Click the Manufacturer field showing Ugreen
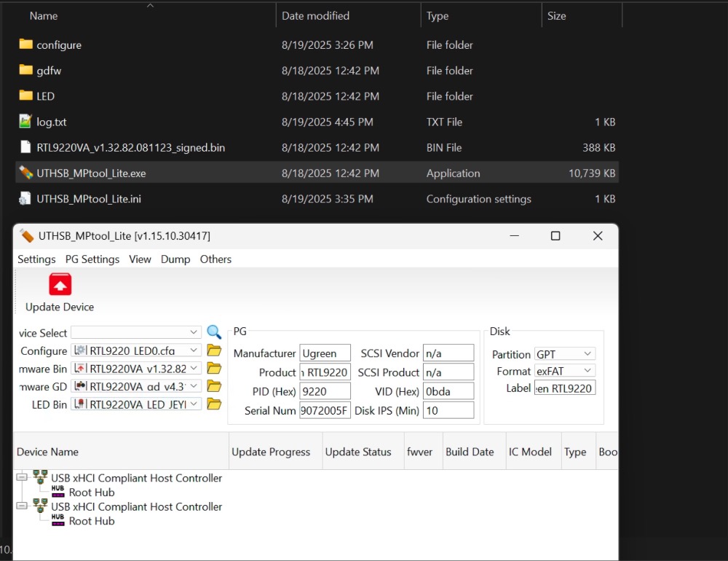 [325, 353]
